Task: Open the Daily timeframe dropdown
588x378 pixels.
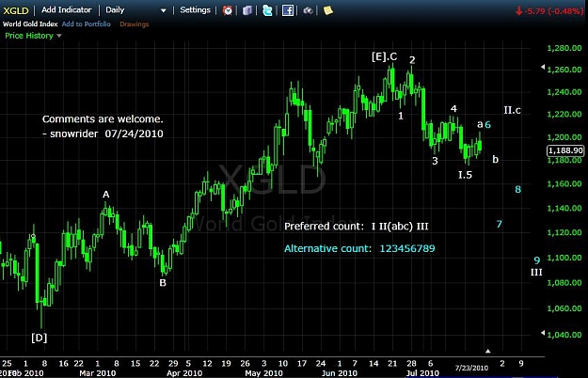Action: (135, 10)
